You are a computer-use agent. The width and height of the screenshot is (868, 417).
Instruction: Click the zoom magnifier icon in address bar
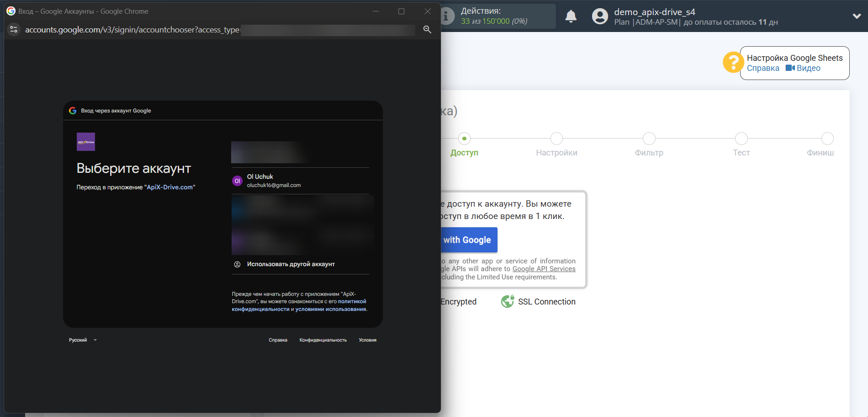(427, 29)
